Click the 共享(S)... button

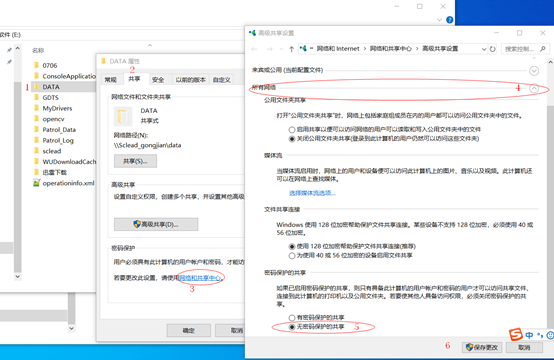tap(135, 161)
